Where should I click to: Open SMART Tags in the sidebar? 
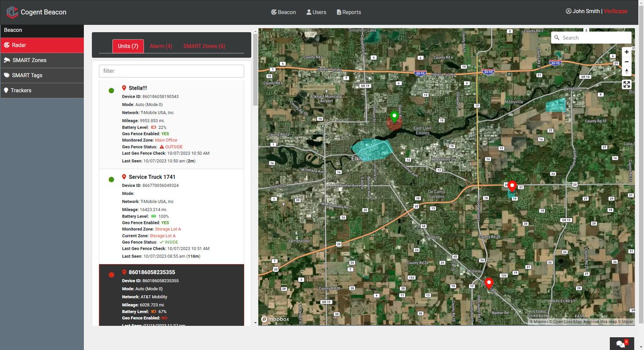coord(42,75)
